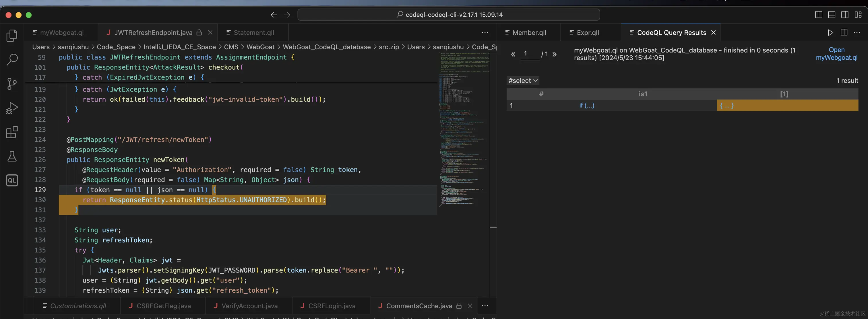Switch to JWTRefreshEndpoint.java tab
This screenshot has width=868, height=319.
coord(153,33)
